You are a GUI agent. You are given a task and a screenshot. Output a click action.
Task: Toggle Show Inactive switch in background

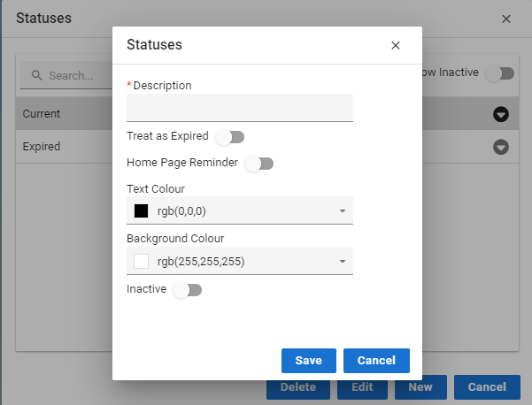(500, 73)
